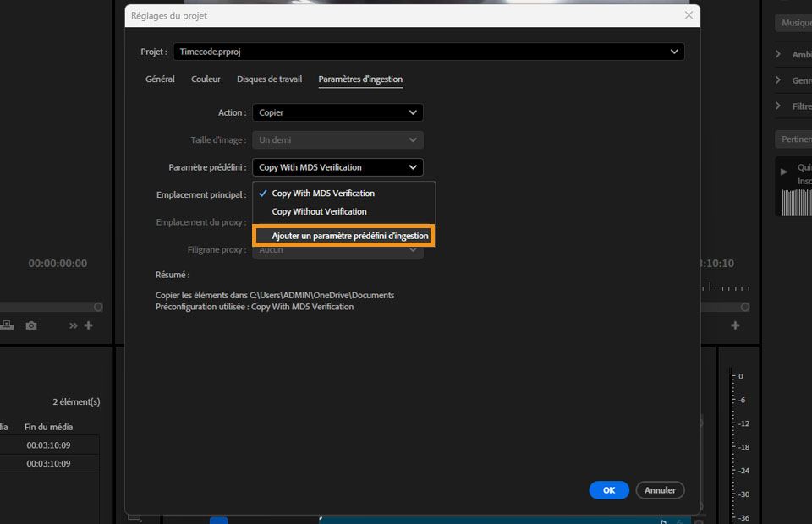Switch to the Couleur tab
This screenshot has width=812, height=524.
pos(206,79)
